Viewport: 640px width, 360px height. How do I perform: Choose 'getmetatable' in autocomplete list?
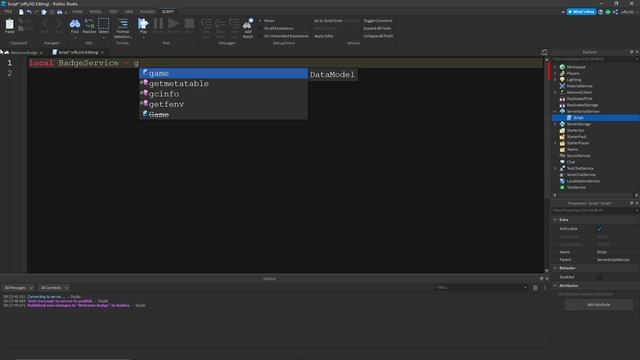click(223, 84)
